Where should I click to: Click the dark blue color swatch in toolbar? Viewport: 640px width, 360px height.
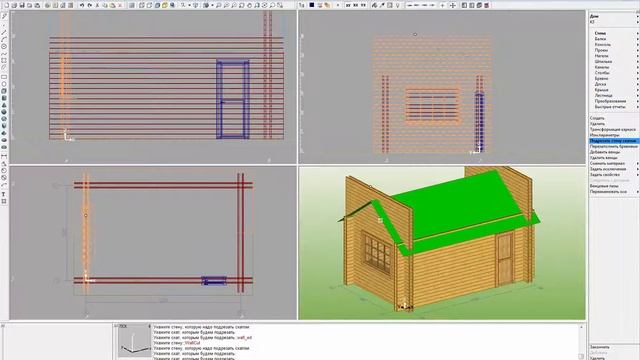point(312,5)
